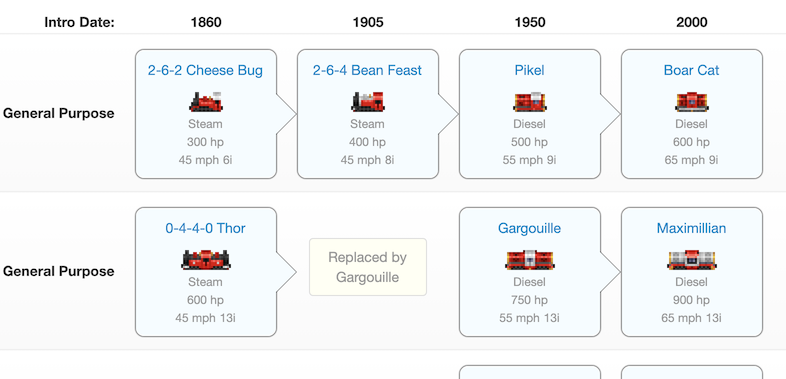
Task: Open the 2-6-2 Cheese Bug link
Action: 205,70
